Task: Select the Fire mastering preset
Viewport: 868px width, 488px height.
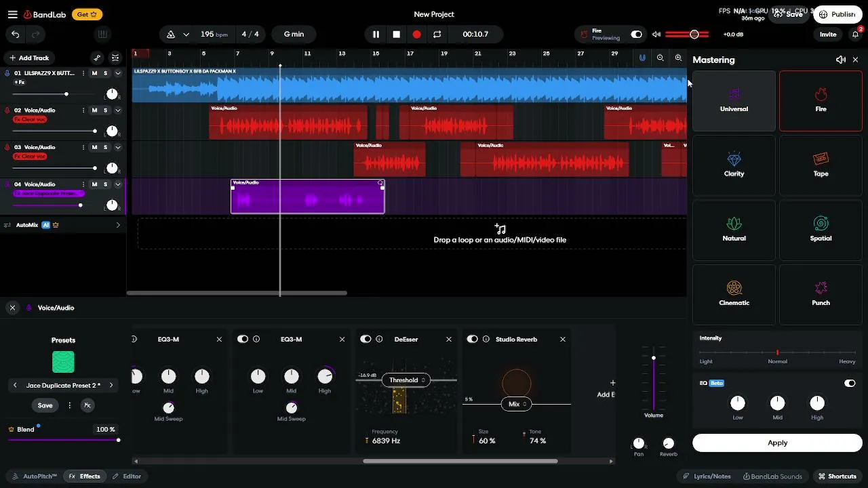Action: tap(821, 101)
